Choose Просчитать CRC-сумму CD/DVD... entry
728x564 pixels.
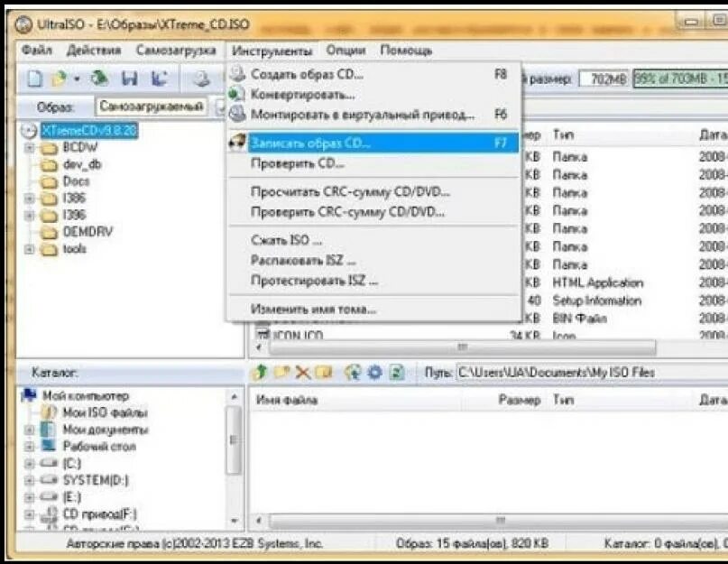tap(374, 191)
